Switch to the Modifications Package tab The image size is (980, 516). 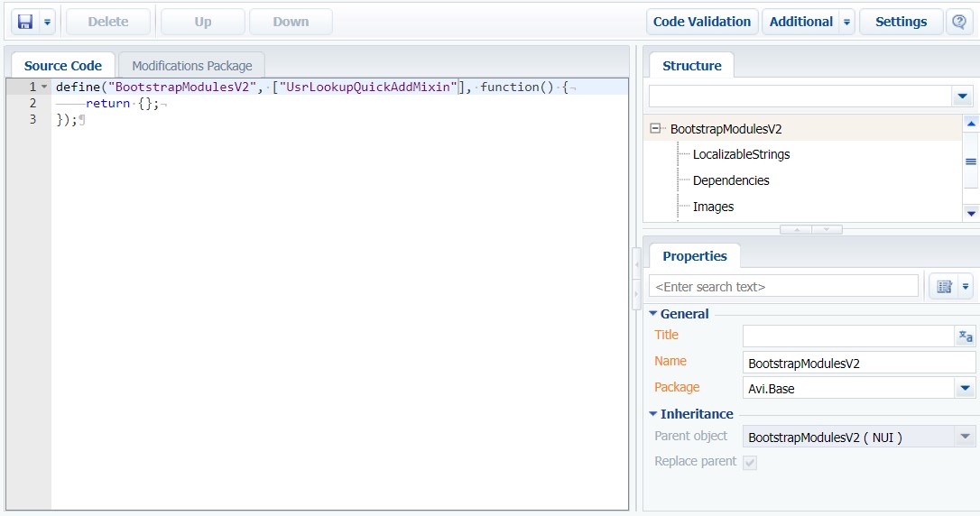[x=192, y=66]
